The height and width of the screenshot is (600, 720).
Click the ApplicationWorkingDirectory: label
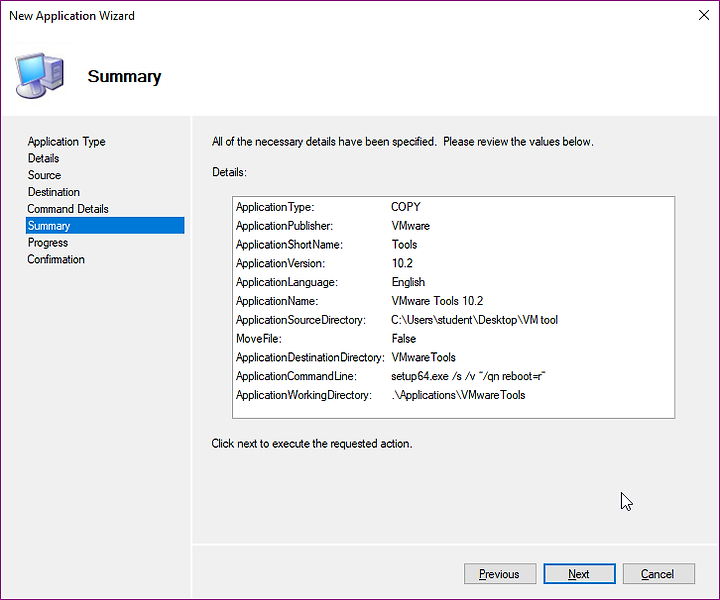[304, 395]
